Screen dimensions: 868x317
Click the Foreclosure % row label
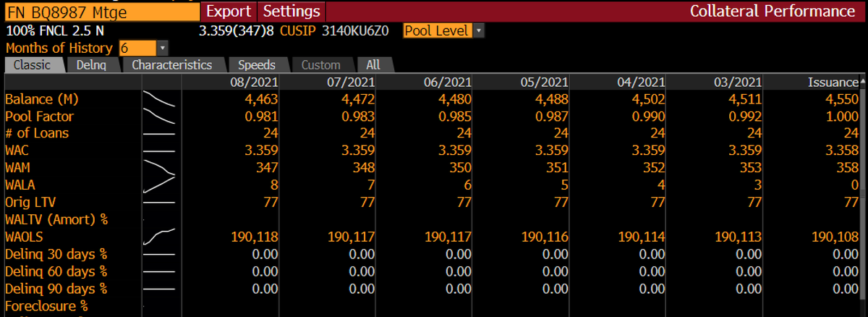click(x=46, y=306)
